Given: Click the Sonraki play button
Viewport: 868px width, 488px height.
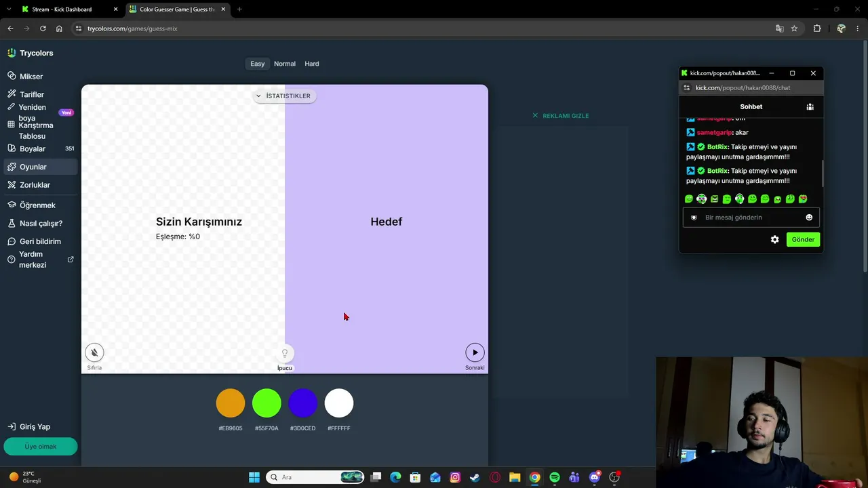Looking at the screenshot, I should [x=475, y=352].
